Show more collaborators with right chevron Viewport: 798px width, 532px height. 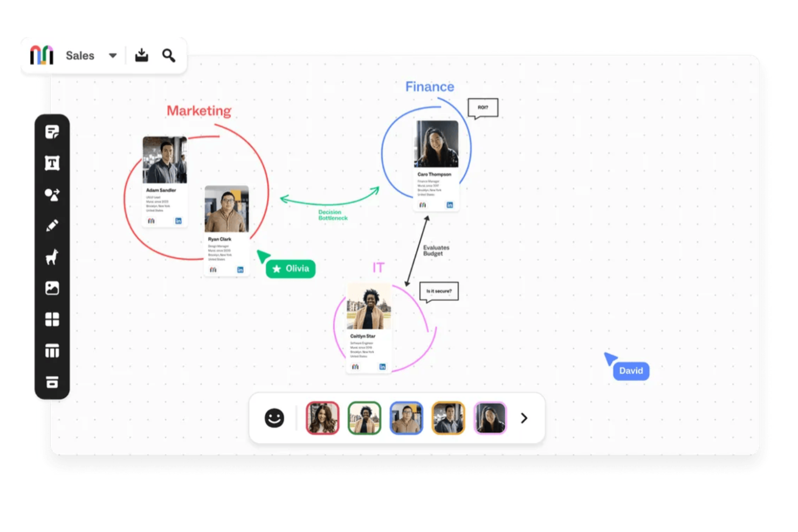pos(524,418)
